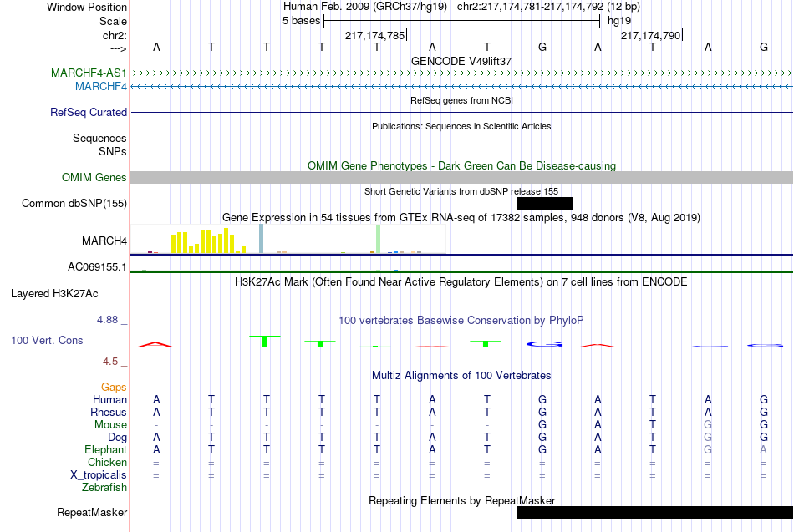
Task: Select the MARCH4 GTEx row label
Action: click(104, 241)
